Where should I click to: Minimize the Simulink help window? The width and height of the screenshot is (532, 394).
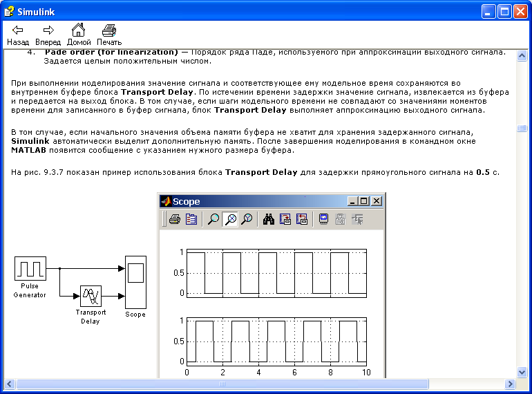click(x=488, y=12)
